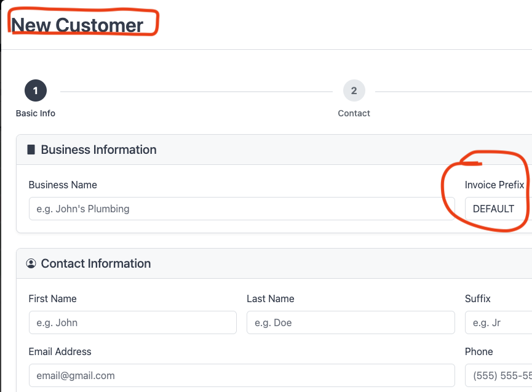The image size is (532, 392).
Task: Click the Business Information section header
Action: pyautogui.click(x=98, y=150)
